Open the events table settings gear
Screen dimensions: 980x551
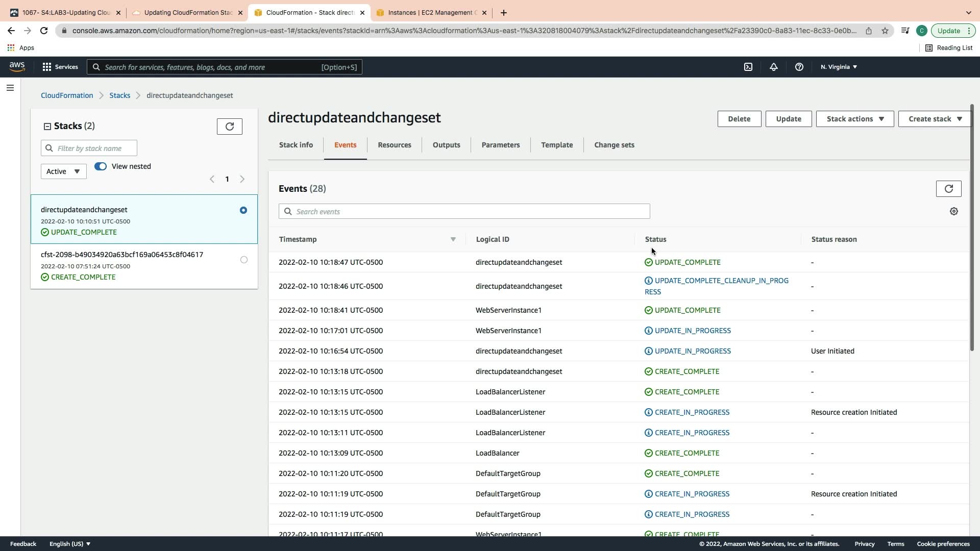click(x=953, y=211)
